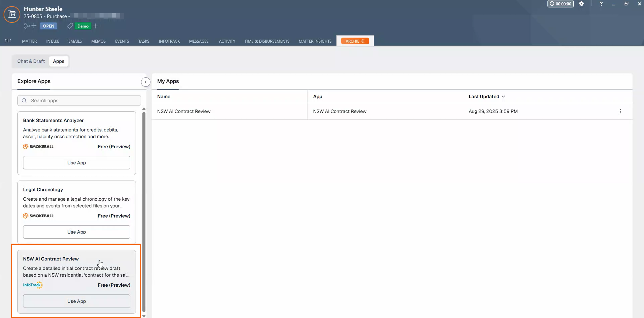Open options menu for NSW AI Contract Review row
The width and height of the screenshot is (644, 318).
620,111
